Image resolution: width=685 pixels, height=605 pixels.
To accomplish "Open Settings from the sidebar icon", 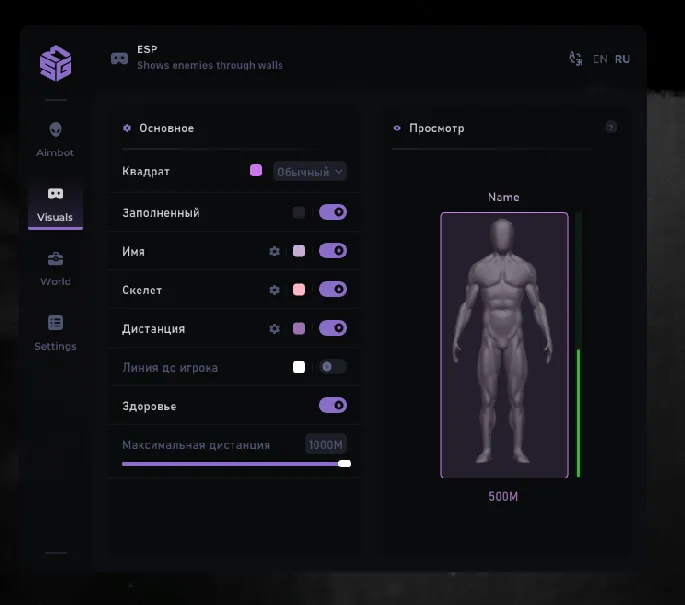I will [x=55, y=323].
